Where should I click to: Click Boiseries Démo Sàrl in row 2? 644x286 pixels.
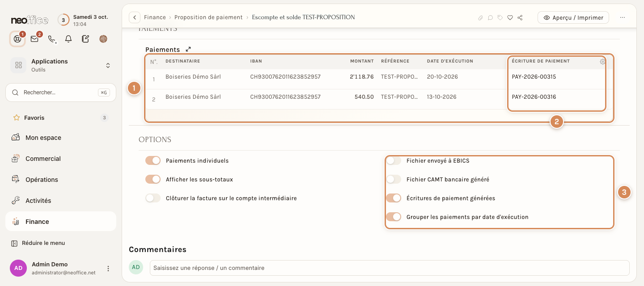click(x=193, y=97)
